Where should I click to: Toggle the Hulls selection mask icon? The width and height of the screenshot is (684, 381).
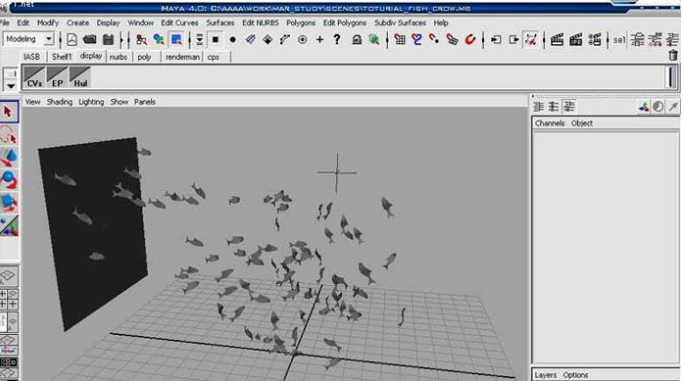(285, 40)
